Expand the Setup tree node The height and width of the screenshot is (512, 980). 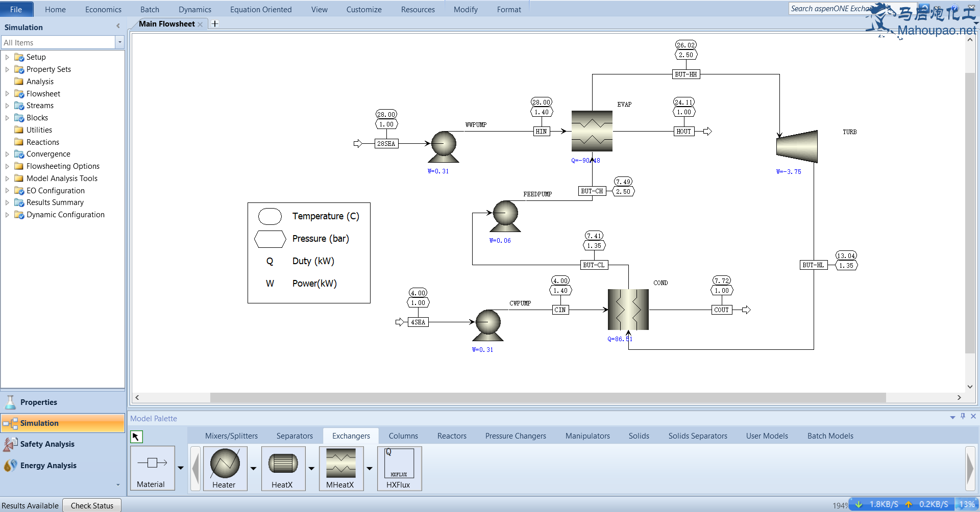(7, 57)
